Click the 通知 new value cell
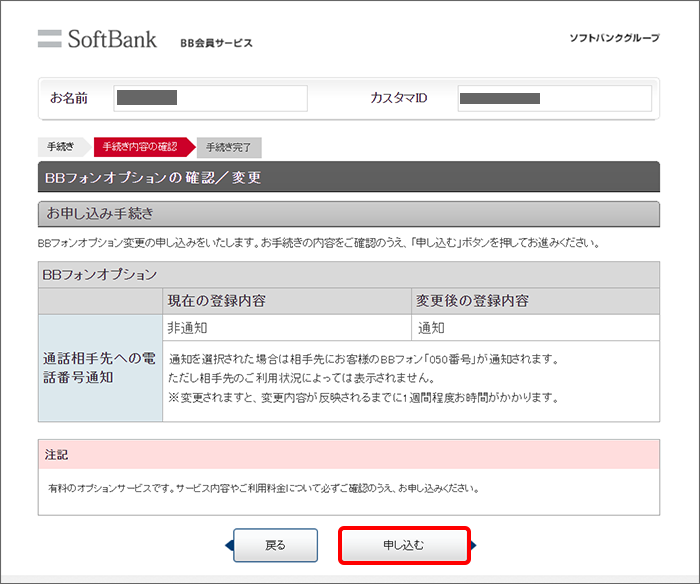Screen dimensions: 700x584 pos(535,328)
